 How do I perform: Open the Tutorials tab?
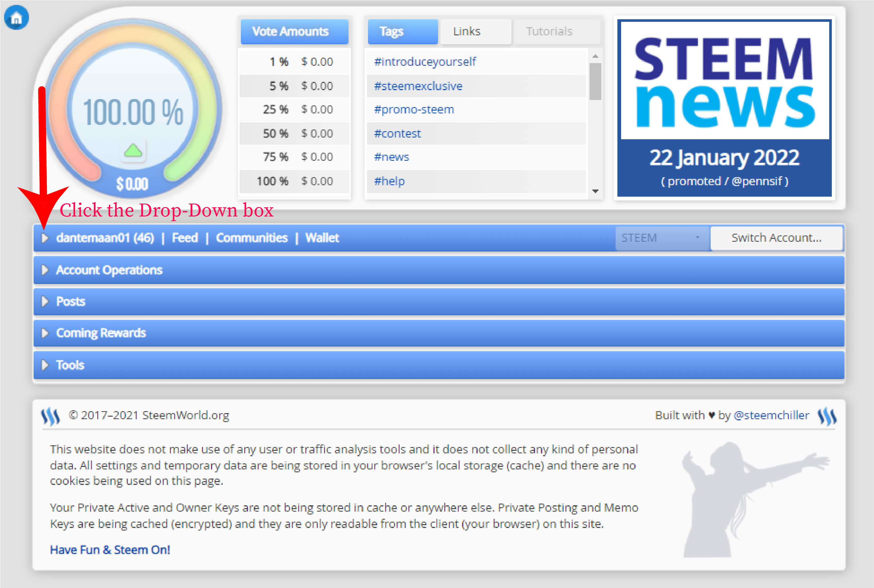(557, 32)
